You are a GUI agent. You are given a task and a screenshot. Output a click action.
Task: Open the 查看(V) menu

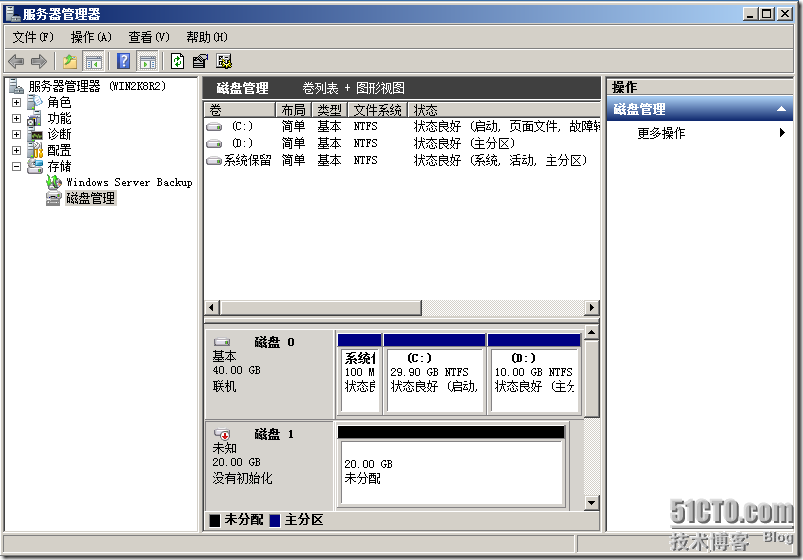[x=149, y=37]
